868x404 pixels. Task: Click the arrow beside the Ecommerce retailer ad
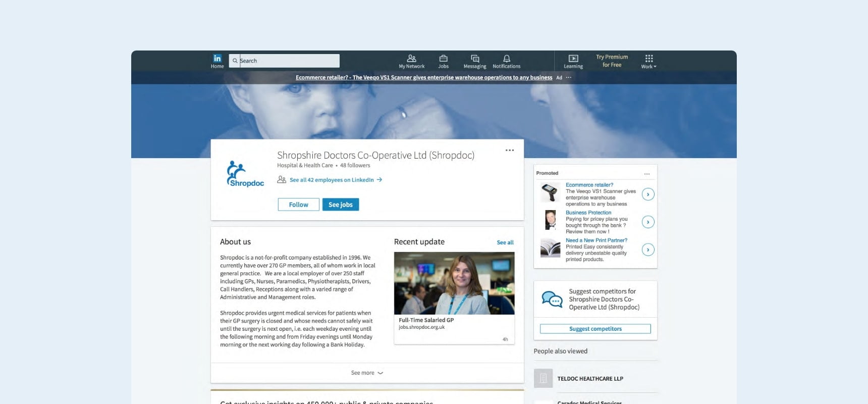pos(648,194)
